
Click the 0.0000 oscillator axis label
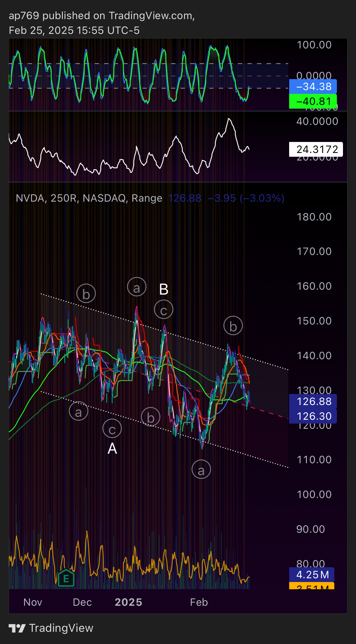click(x=314, y=75)
